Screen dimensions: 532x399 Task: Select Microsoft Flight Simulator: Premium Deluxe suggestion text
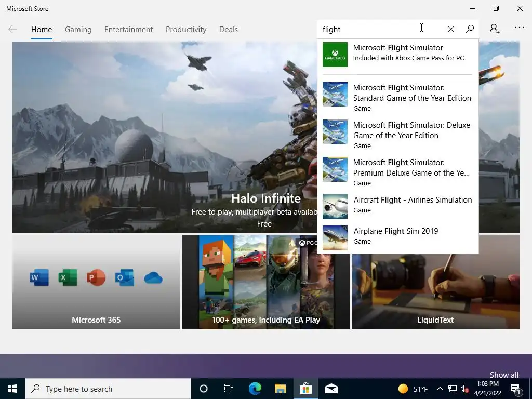pos(411,168)
